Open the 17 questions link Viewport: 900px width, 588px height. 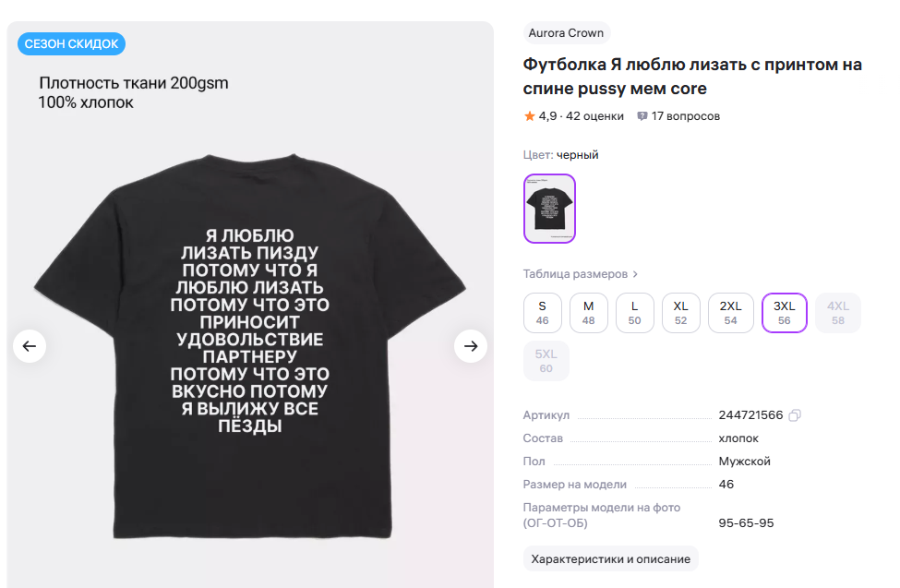pyautogui.click(x=686, y=116)
